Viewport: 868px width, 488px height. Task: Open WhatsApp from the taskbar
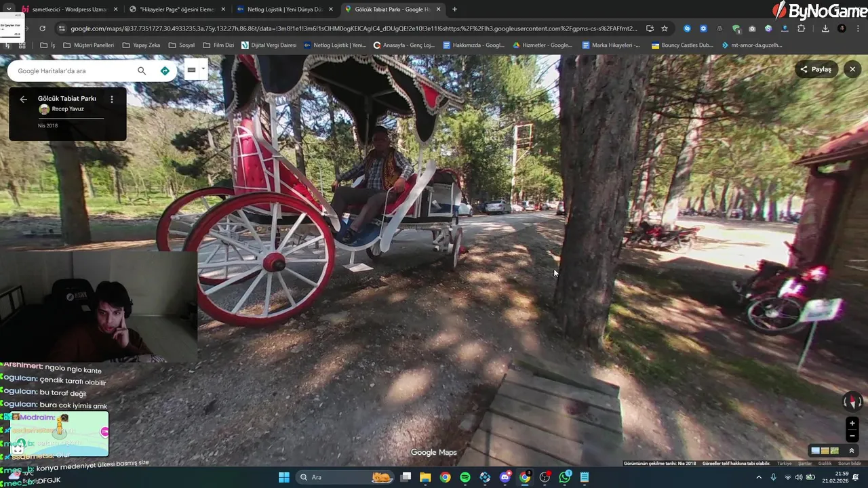click(x=565, y=477)
